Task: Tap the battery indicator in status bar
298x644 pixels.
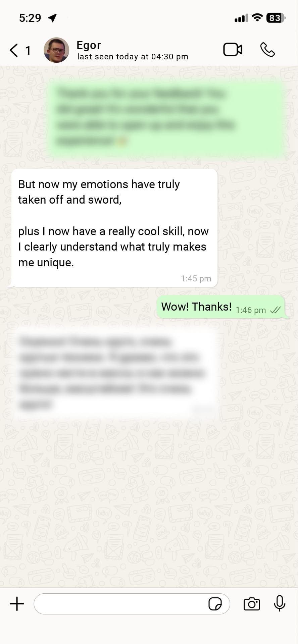Action: [276, 18]
